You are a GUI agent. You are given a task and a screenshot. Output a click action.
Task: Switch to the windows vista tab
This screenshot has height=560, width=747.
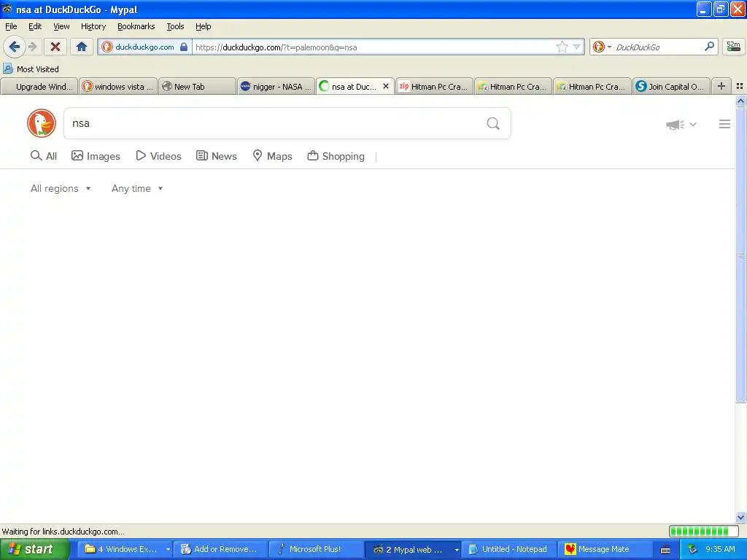click(x=118, y=87)
